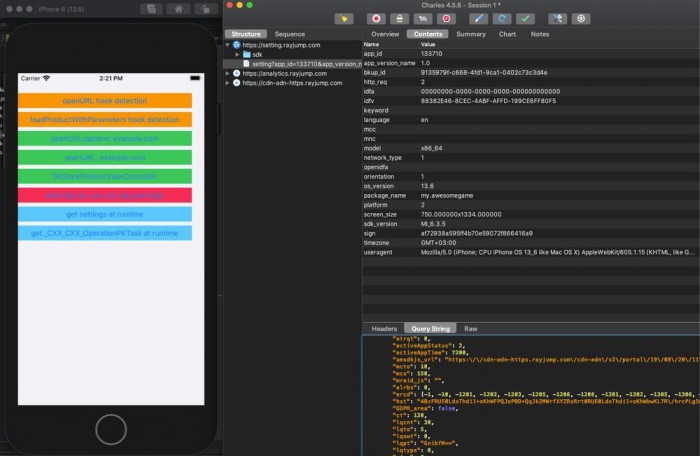Toggle throttling turtle icon
This screenshot has width=700, height=456.
click(x=422, y=18)
